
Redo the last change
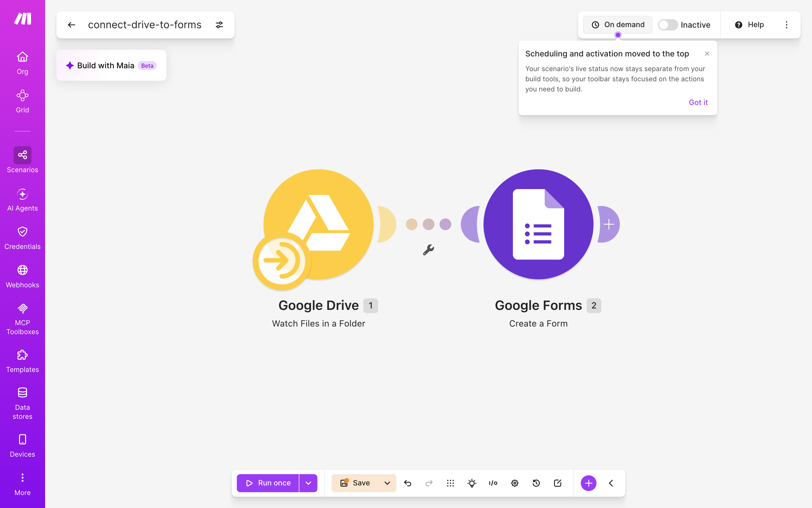429,483
